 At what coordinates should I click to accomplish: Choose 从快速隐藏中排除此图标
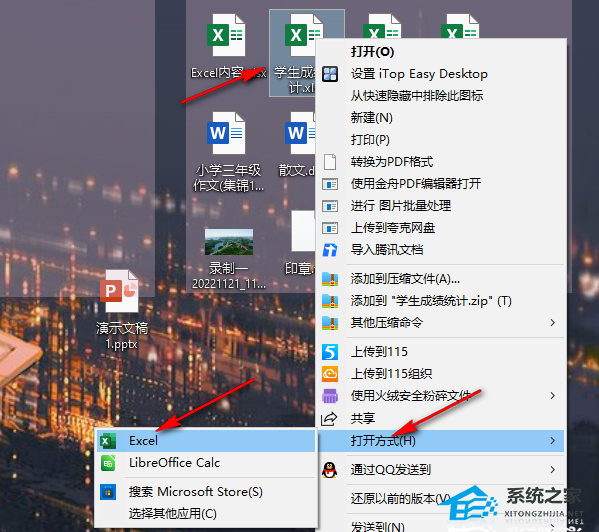[417, 95]
